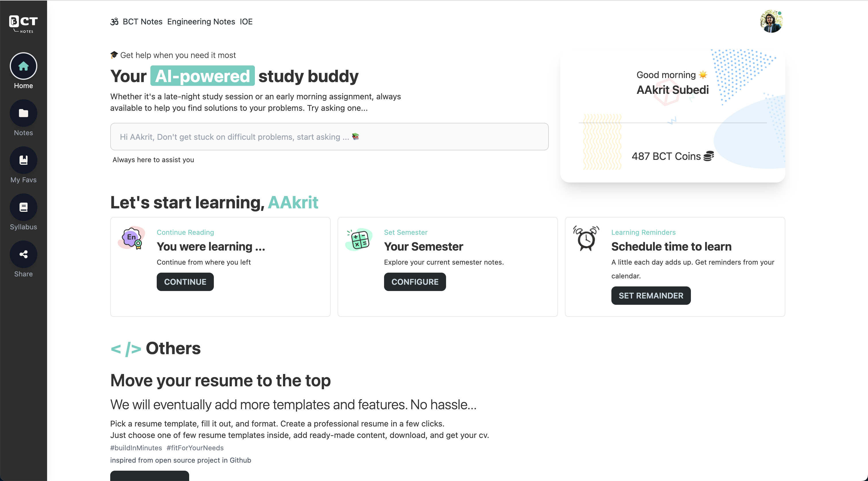Click CONFIGURE on Your Semester card
The image size is (868, 481).
pos(415,282)
